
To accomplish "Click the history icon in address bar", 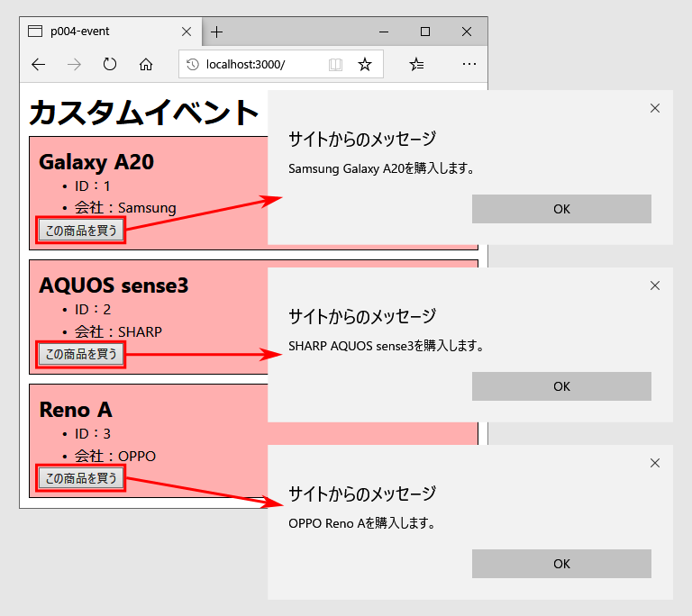I will pos(193,65).
